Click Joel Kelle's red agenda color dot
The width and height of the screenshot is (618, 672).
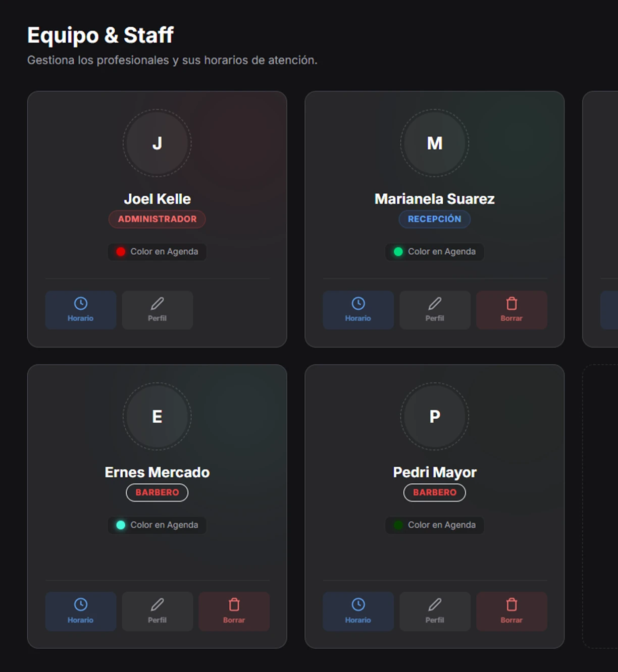click(121, 252)
